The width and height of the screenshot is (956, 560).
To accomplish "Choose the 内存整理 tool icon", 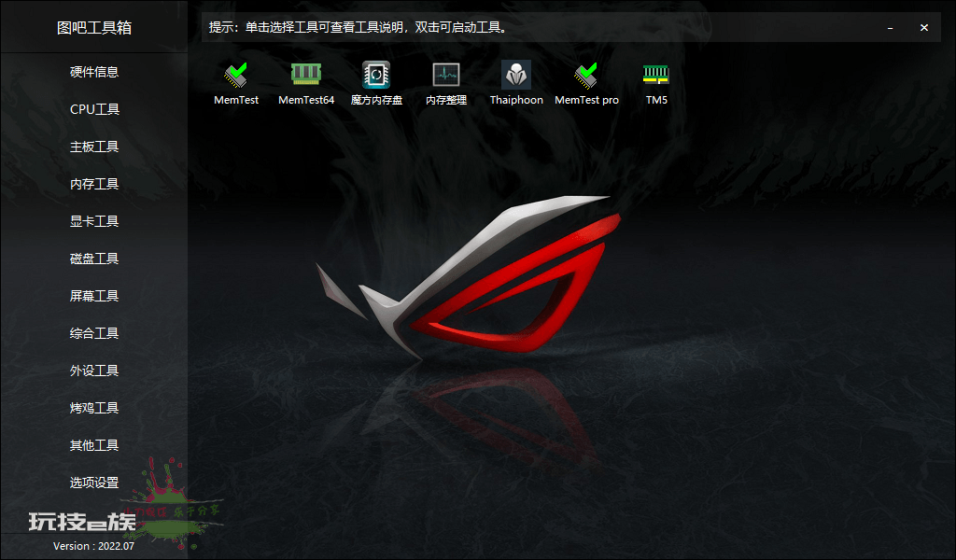I will (x=446, y=75).
